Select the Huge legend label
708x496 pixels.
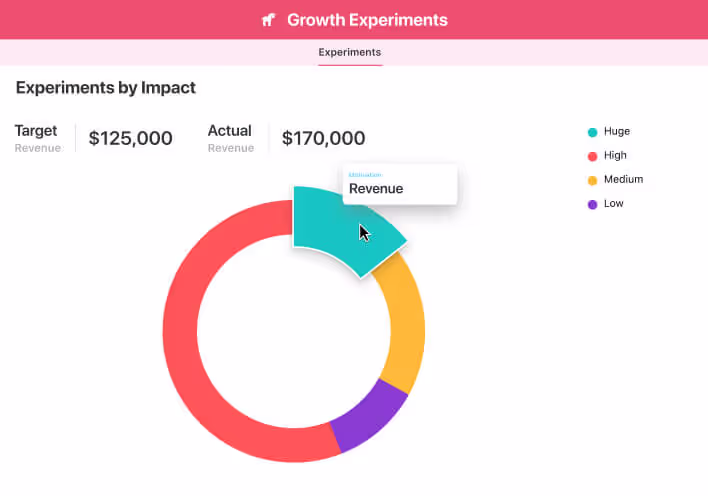pyautogui.click(x=617, y=132)
